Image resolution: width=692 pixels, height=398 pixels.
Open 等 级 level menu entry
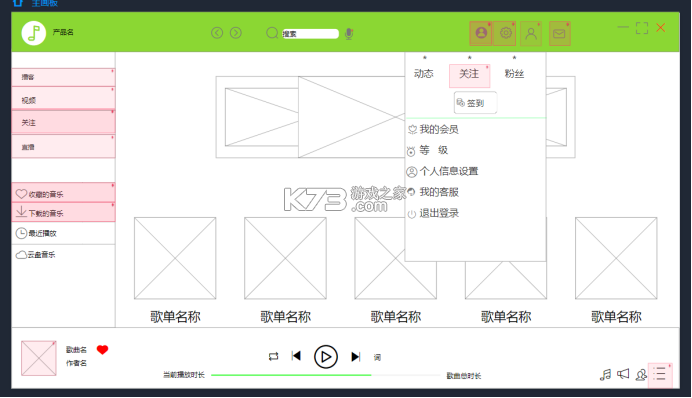pyautogui.click(x=433, y=150)
